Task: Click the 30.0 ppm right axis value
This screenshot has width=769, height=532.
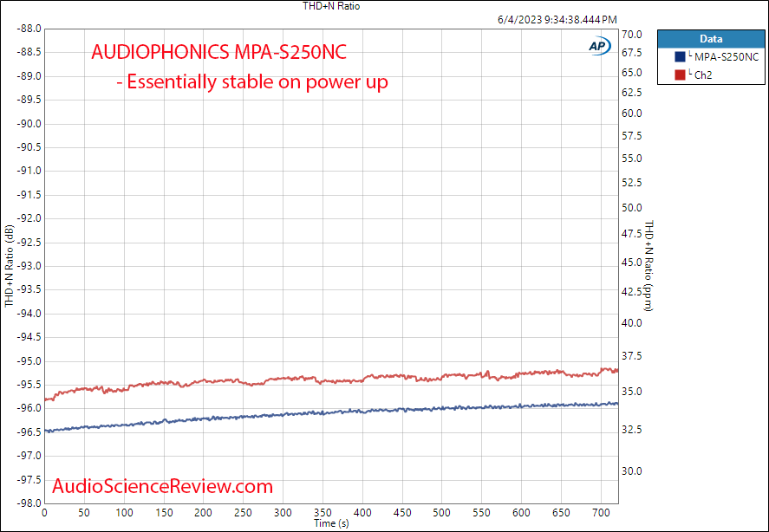Action: click(632, 471)
